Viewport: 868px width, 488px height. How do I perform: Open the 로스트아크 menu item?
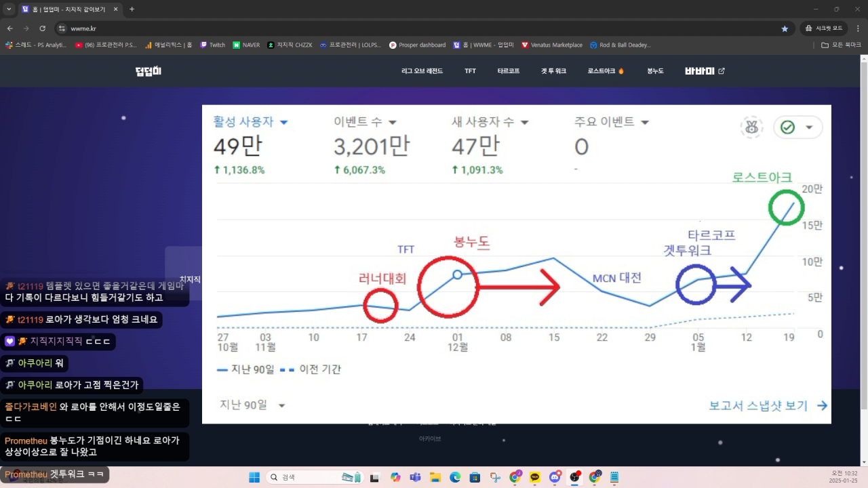[606, 71]
